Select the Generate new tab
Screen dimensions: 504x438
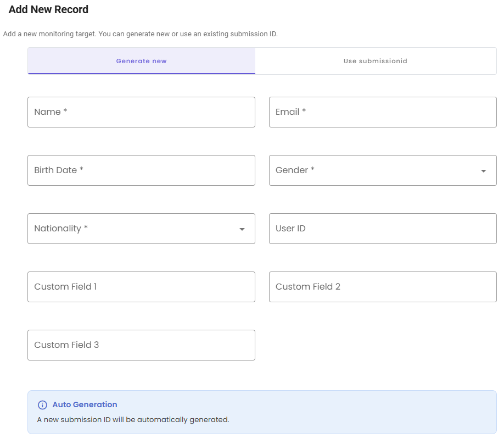(141, 60)
